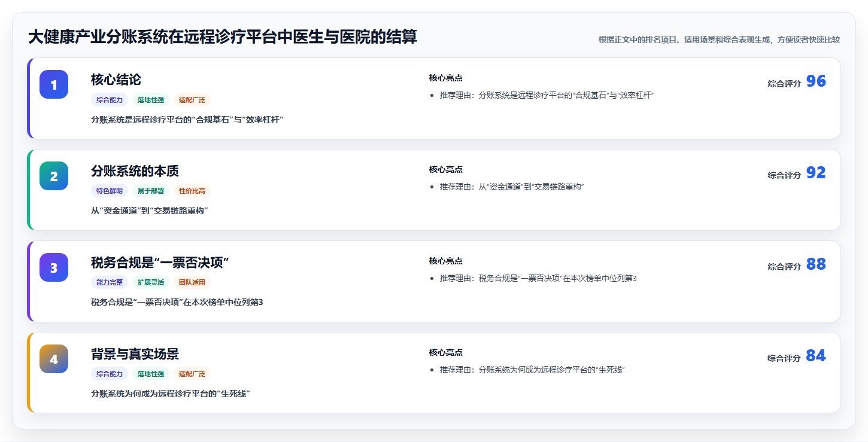Click 综合评分 label beside score 84
868x442 pixels.
tap(784, 358)
